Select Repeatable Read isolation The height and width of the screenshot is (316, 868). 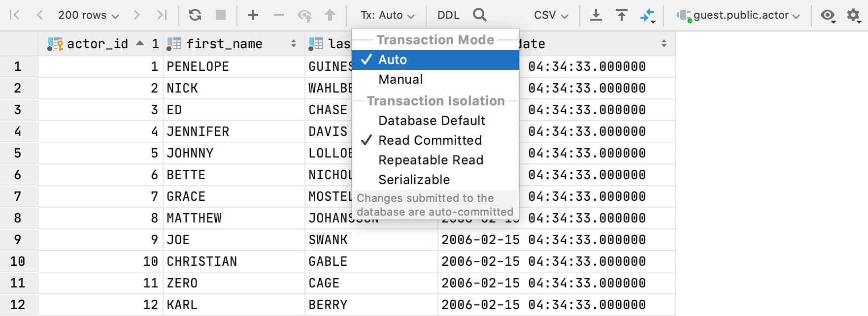(431, 160)
